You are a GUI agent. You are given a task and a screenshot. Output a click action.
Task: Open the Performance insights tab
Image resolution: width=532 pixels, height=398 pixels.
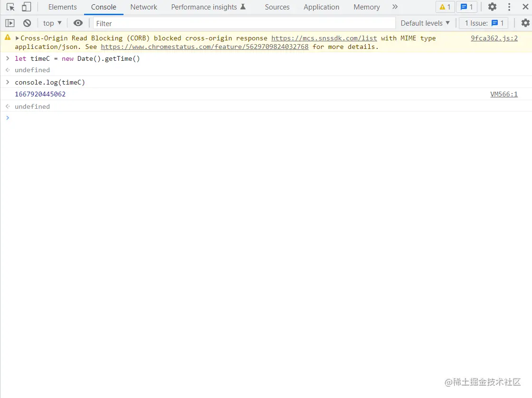[x=208, y=7]
